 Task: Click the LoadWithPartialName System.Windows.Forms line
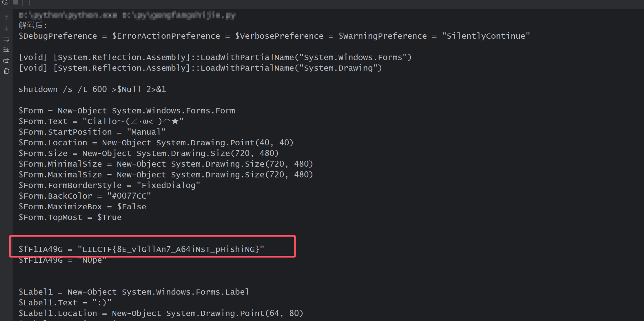pos(215,57)
